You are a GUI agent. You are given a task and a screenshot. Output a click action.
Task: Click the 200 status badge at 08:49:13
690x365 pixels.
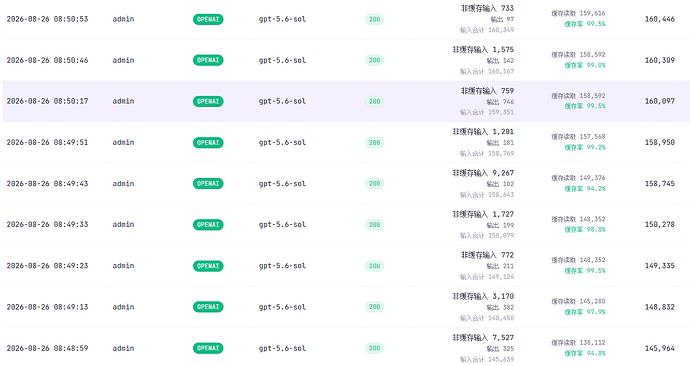(x=374, y=307)
